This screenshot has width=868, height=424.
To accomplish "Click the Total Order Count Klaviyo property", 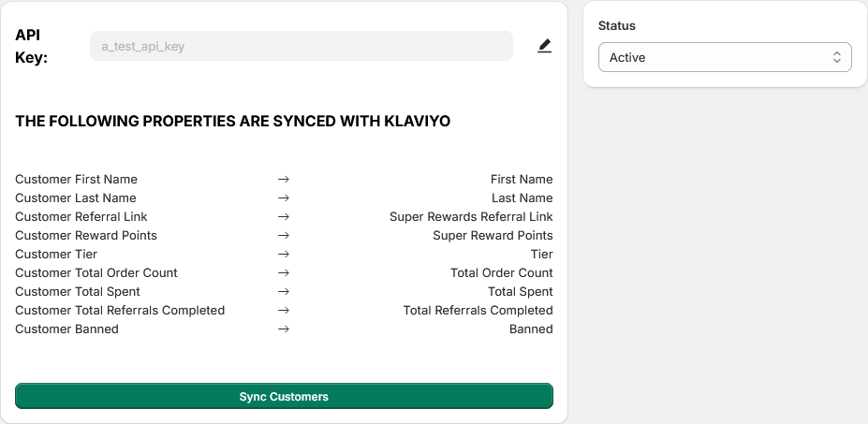I will tap(501, 272).
